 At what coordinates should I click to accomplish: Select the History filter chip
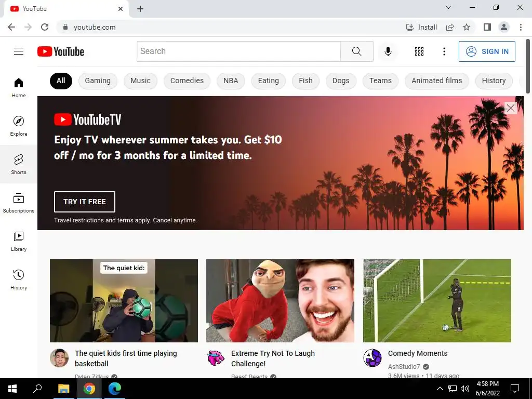(494, 81)
